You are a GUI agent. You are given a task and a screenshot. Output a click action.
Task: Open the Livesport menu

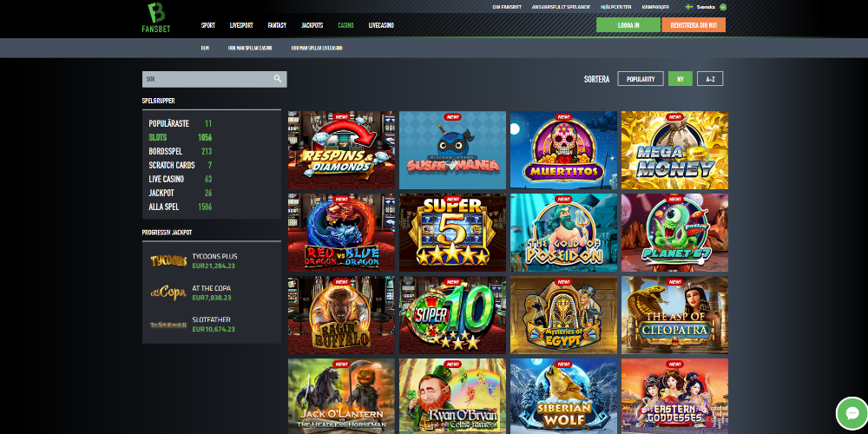241,25
